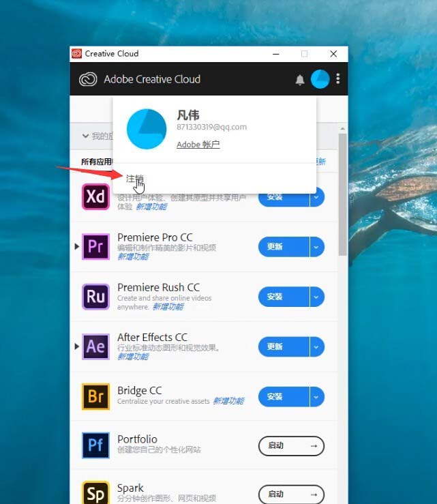
Task: Click the user name 凡伟
Action: (188, 115)
